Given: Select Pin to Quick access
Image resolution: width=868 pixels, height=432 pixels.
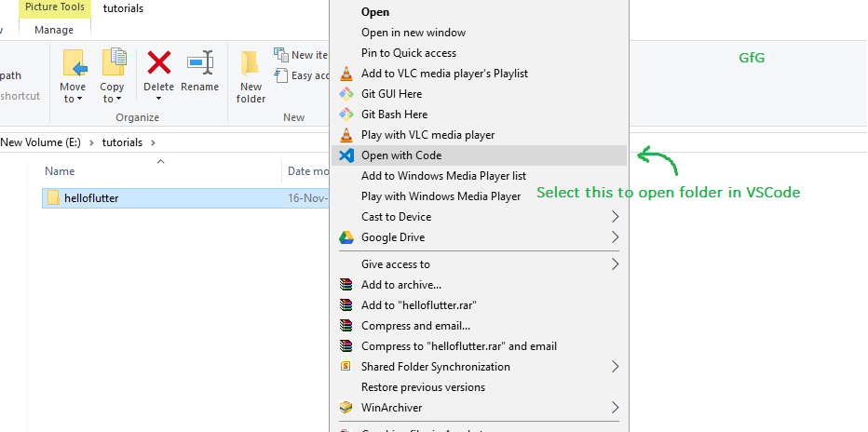Looking at the screenshot, I should [x=480, y=53].
